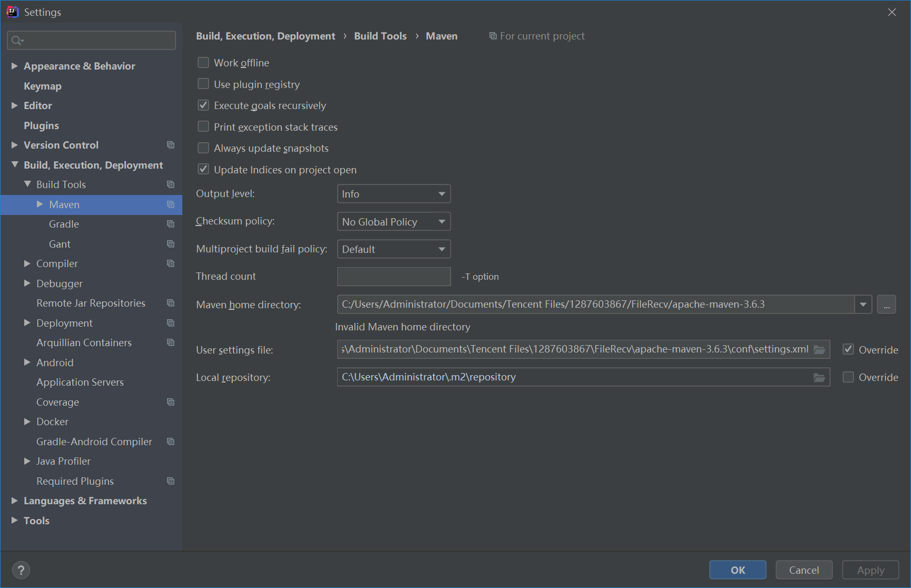Enable Print exception stack traces
The height and width of the screenshot is (588, 911).
coord(203,126)
